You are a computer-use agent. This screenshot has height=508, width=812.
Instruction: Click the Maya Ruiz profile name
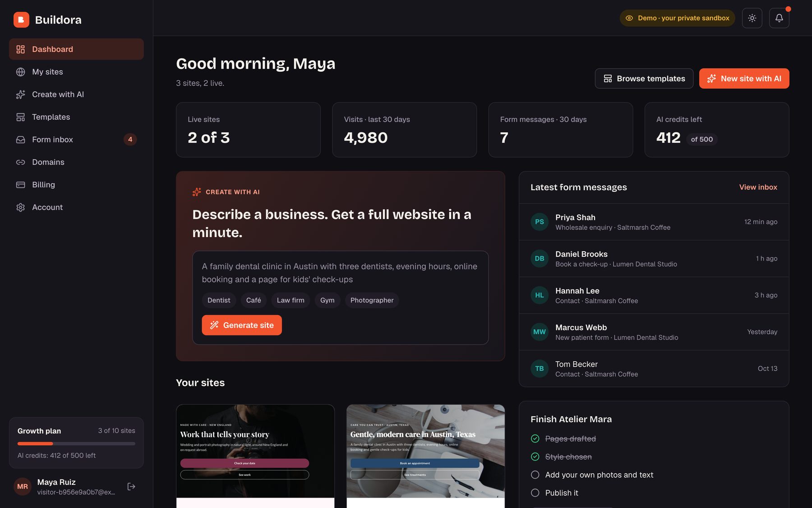pos(56,482)
